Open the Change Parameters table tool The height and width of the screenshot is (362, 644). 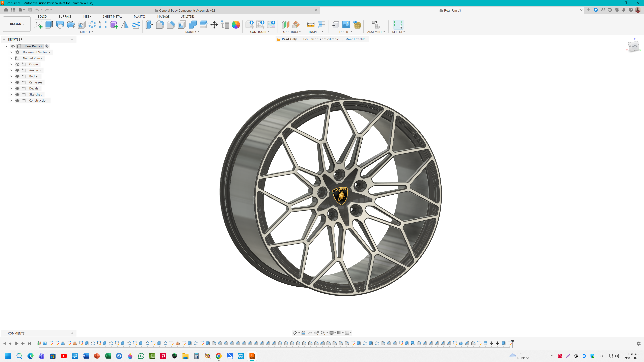[225, 24]
